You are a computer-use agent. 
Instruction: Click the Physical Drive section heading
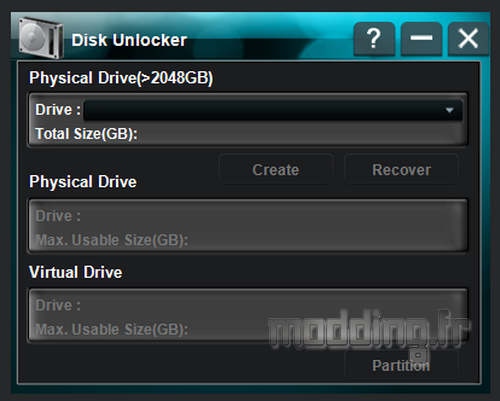83,182
